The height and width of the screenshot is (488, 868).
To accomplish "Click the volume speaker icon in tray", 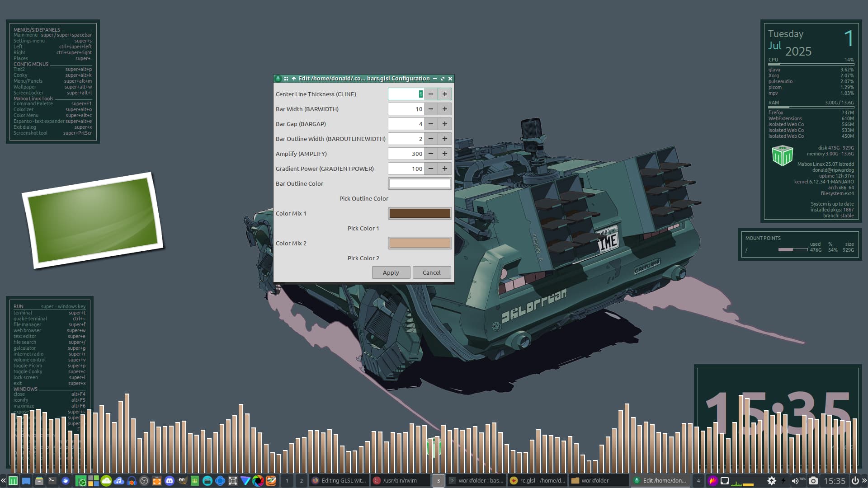I will tap(795, 481).
